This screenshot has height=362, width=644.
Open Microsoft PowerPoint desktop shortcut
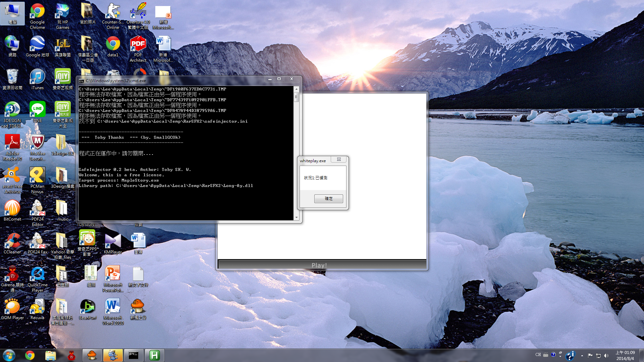[x=113, y=279]
